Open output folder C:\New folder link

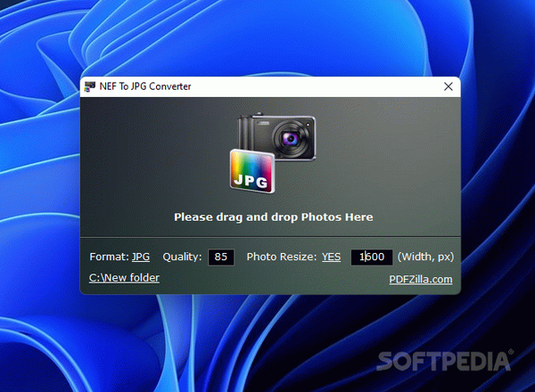[124, 278]
